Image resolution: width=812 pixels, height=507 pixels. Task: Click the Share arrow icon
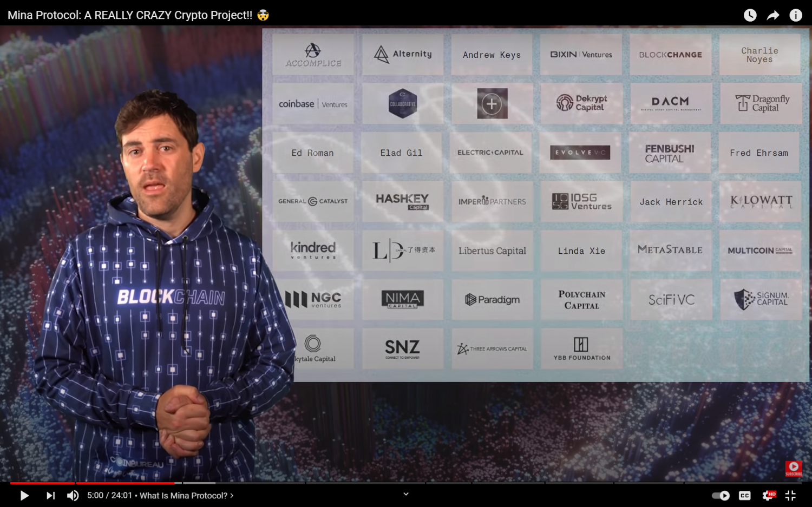point(773,15)
